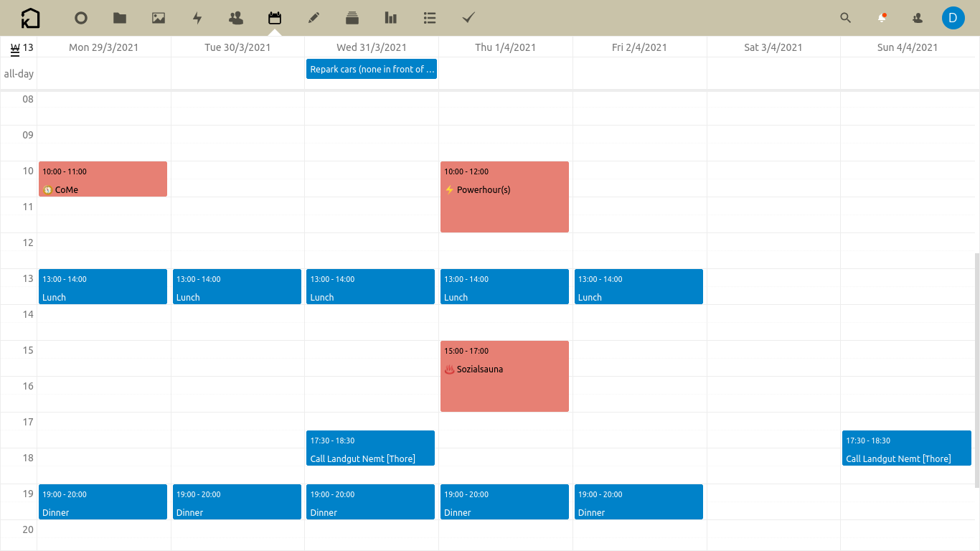Open the Photos app icon

coord(159,18)
